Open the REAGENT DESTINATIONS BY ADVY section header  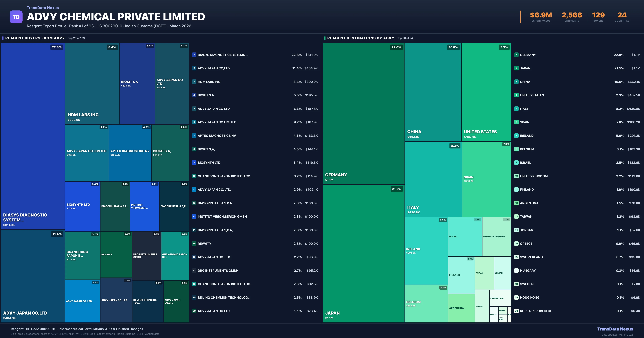click(x=361, y=38)
